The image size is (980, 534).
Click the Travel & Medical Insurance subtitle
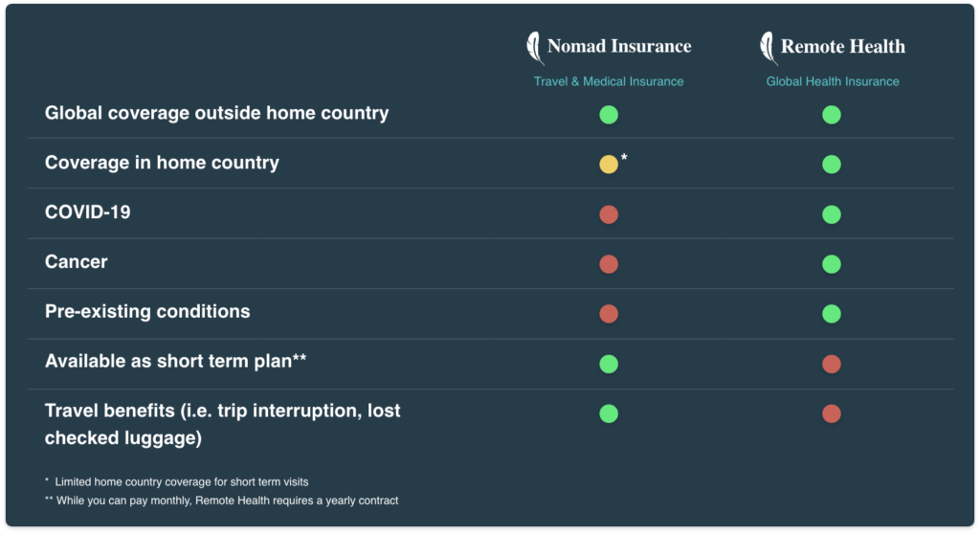(609, 81)
